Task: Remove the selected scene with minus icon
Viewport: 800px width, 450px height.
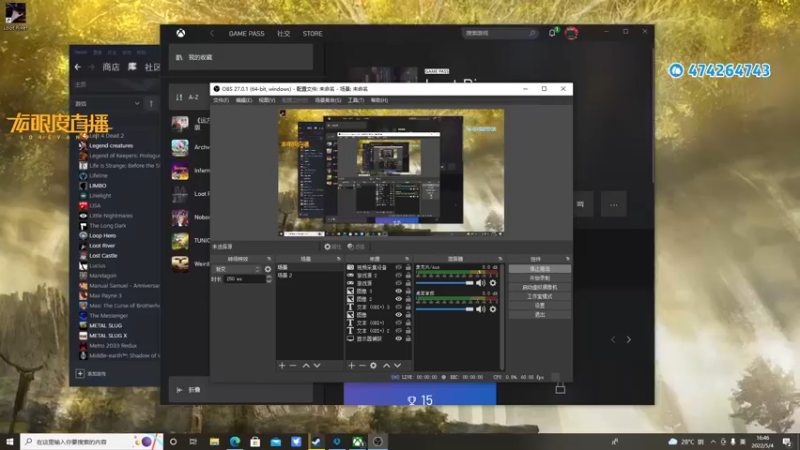Action: pos(293,365)
